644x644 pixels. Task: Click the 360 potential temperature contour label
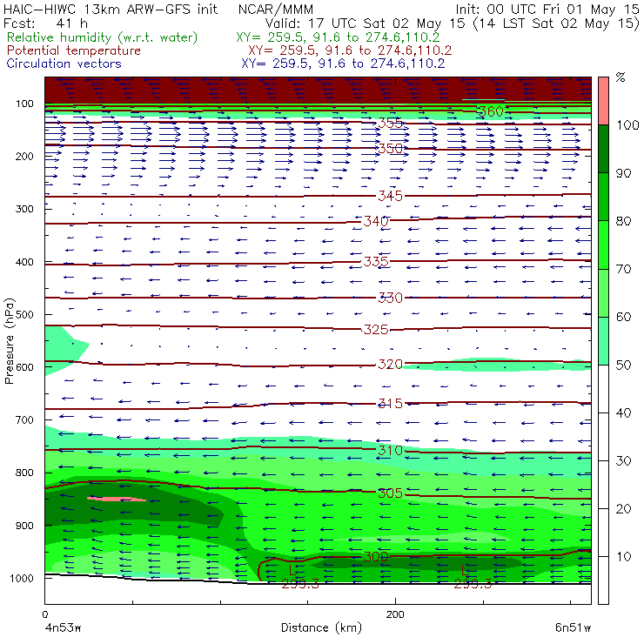[490, 111]
